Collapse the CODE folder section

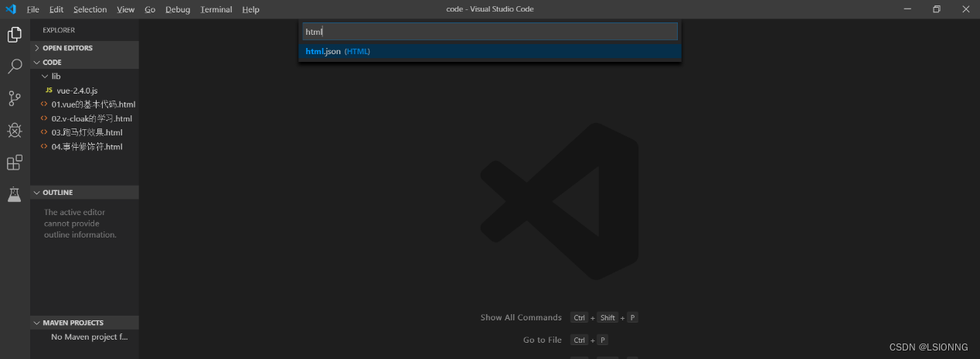pos(85,62)
